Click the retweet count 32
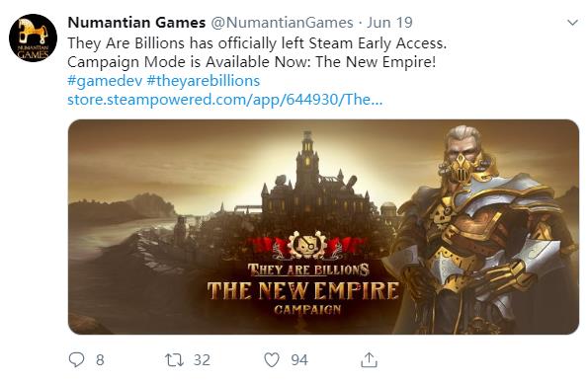588x384 pixels. 202,360
